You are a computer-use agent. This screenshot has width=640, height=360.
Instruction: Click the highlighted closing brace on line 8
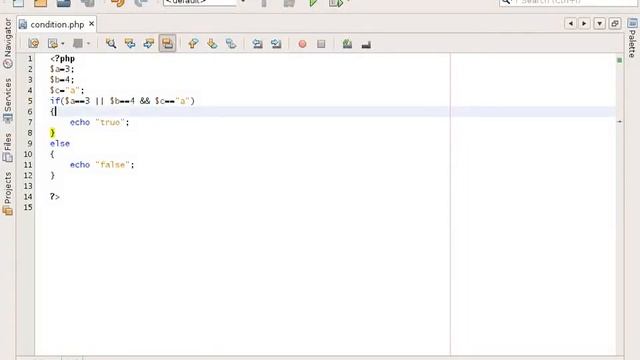click(x=52, y=133)
